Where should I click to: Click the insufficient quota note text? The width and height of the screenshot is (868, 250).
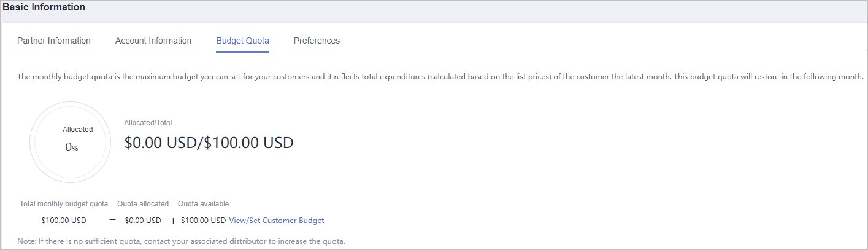click(181, 241)
